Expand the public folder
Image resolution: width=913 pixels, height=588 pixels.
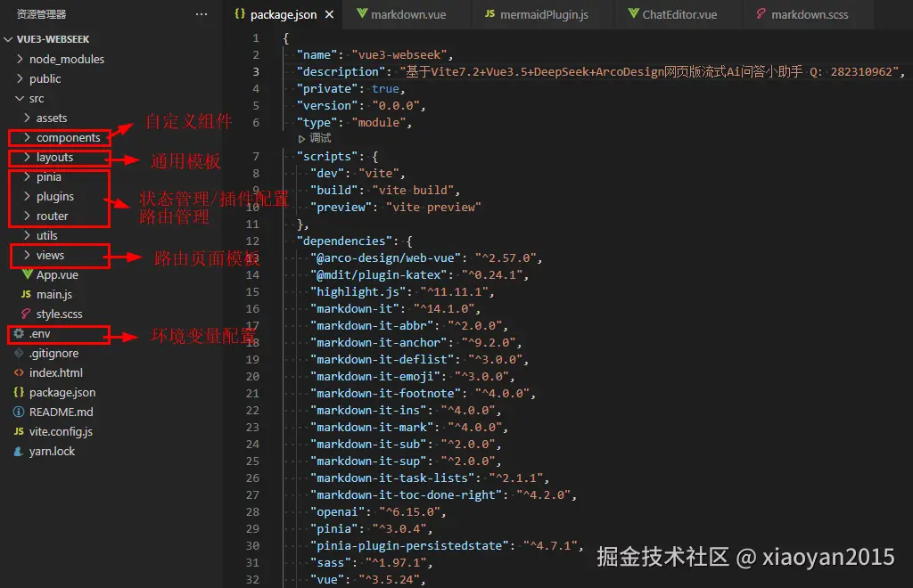coord(20,78)
